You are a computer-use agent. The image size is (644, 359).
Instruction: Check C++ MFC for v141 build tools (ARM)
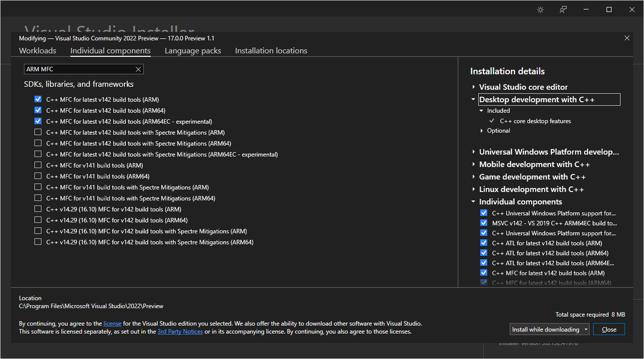point(38,166)
